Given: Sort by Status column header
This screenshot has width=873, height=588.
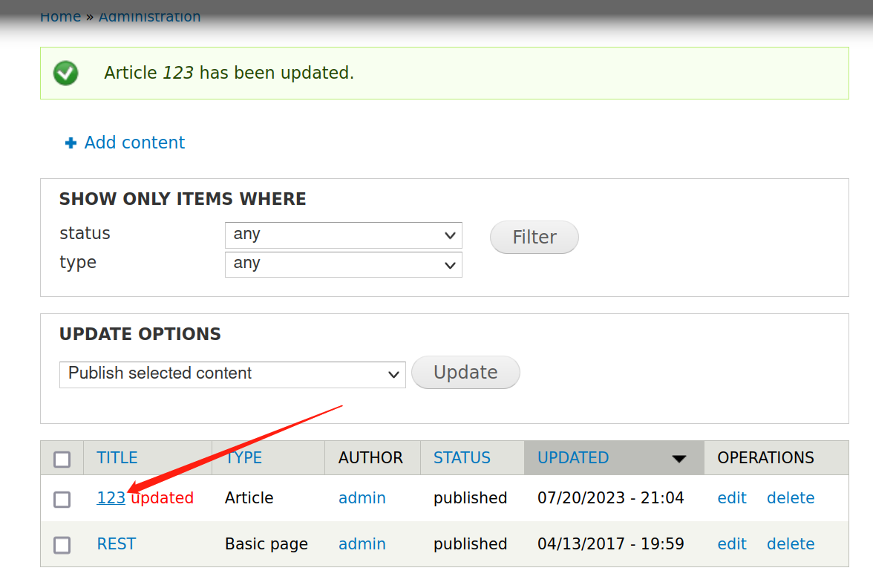Looking at the screenshot, I should tap(462, 458).
